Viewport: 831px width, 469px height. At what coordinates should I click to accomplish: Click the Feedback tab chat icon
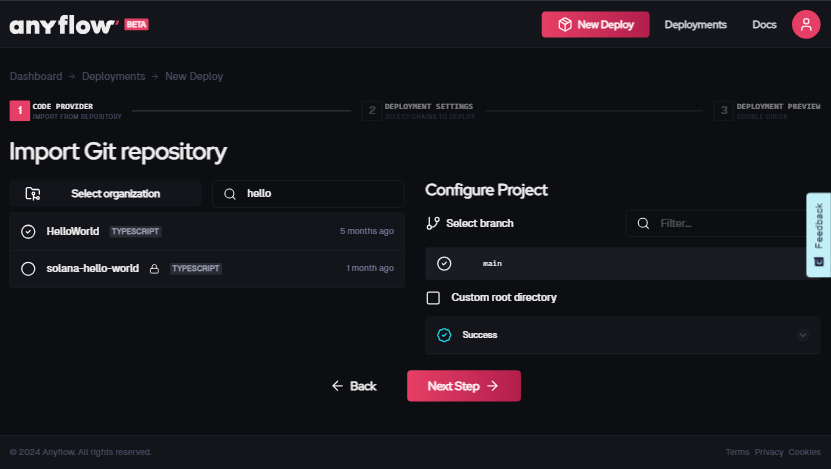[818, 261]
